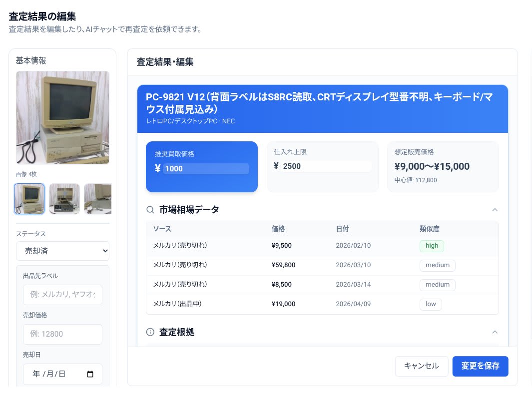
Task: Edit the 仕入れ上限 value of 2500
Action: click(x=325, y=166)
